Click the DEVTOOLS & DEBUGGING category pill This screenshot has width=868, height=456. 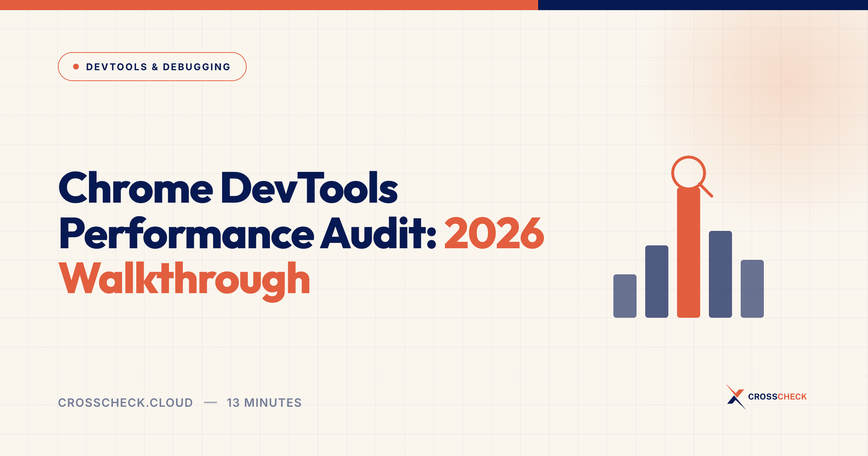(x=152, y=67)
